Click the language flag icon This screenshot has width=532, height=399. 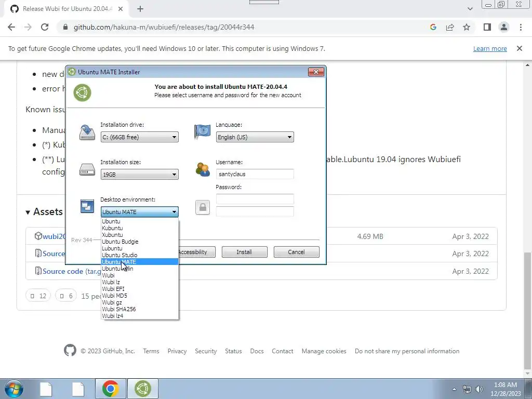tap(202, 132)
